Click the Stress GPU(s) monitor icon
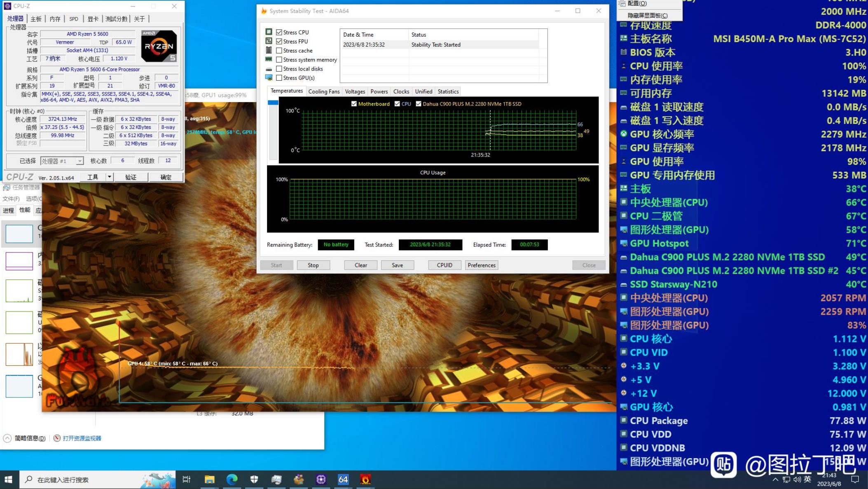The width and height of the screenshot is (868, 489). [269, 77]
